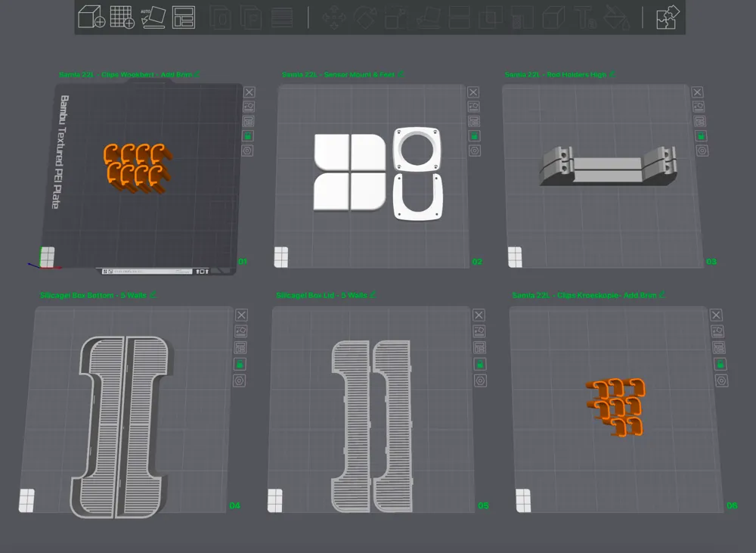This screenshot has height=553, width=756.
Task: Run Auto orient from the top toolbar
Action: pyautogui.click(x=153, y=17)
